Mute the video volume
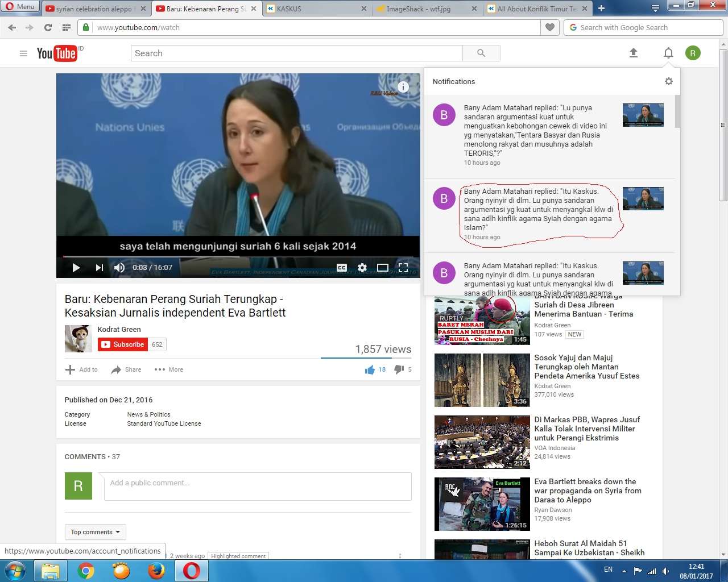This screenshot has height=582, width=728. click(119, 268)
